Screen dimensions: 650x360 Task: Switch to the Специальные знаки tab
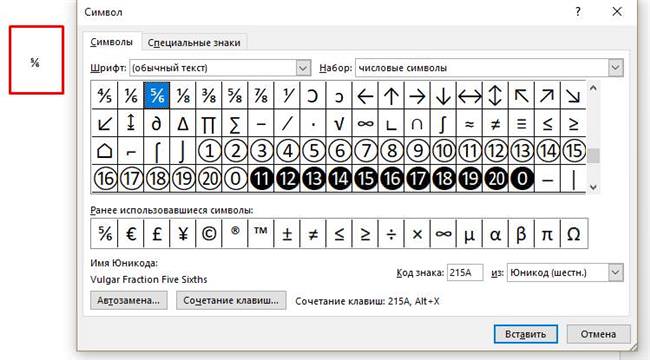(194, 43)
